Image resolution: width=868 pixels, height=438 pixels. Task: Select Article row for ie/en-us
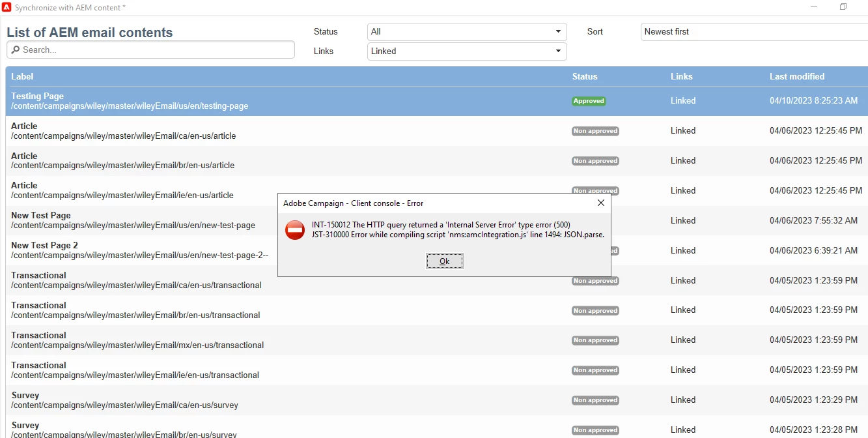[x=437, y=190]
